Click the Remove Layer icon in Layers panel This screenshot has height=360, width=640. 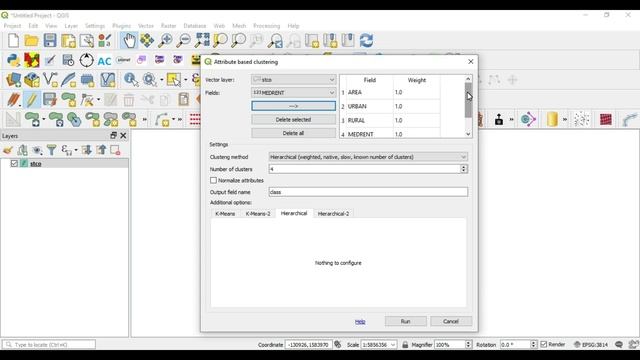tap(116, 150)
